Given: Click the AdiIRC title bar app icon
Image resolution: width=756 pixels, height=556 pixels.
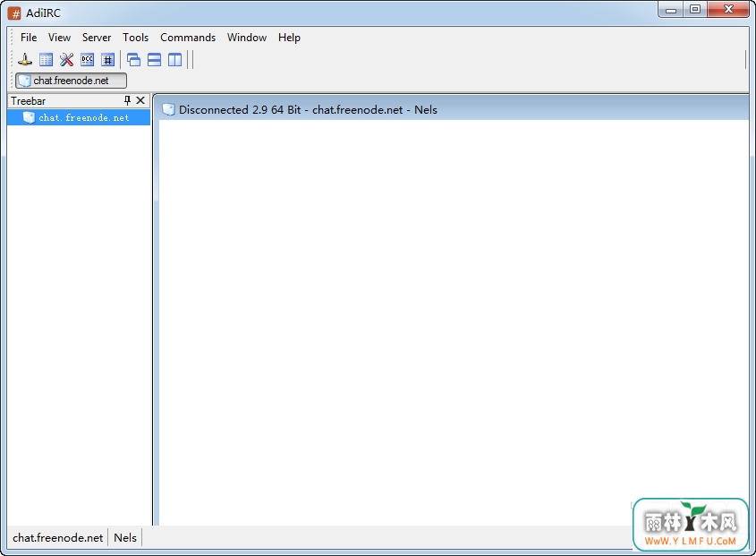Looking at the screenshot, I should (x=15, y=13).
